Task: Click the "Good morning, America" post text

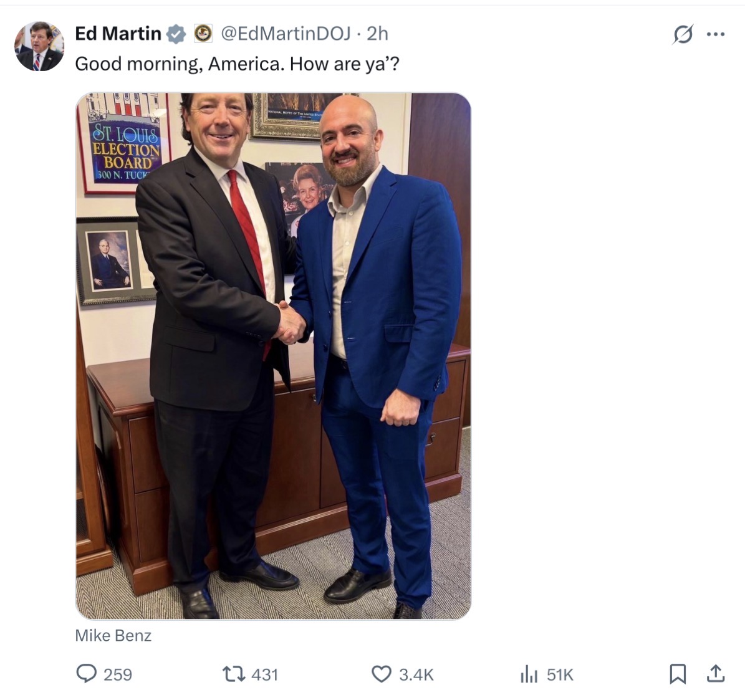Action: 237,64
